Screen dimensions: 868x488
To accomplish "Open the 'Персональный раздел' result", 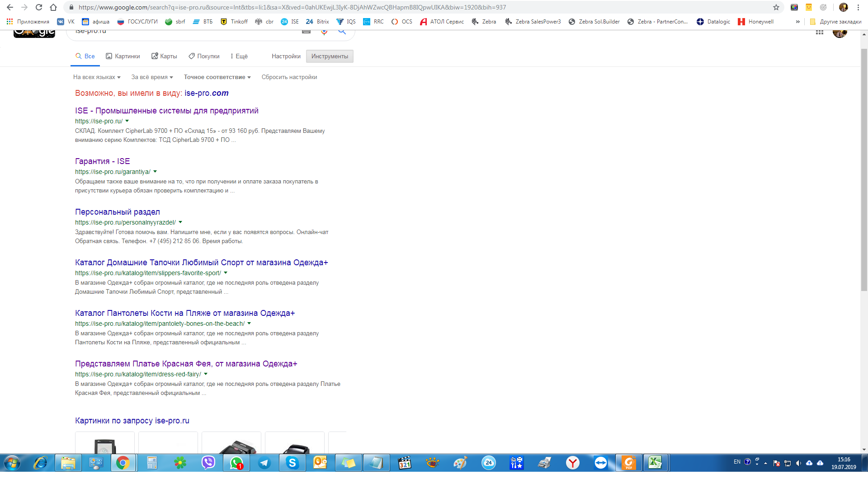I will (x=118, y=212).
